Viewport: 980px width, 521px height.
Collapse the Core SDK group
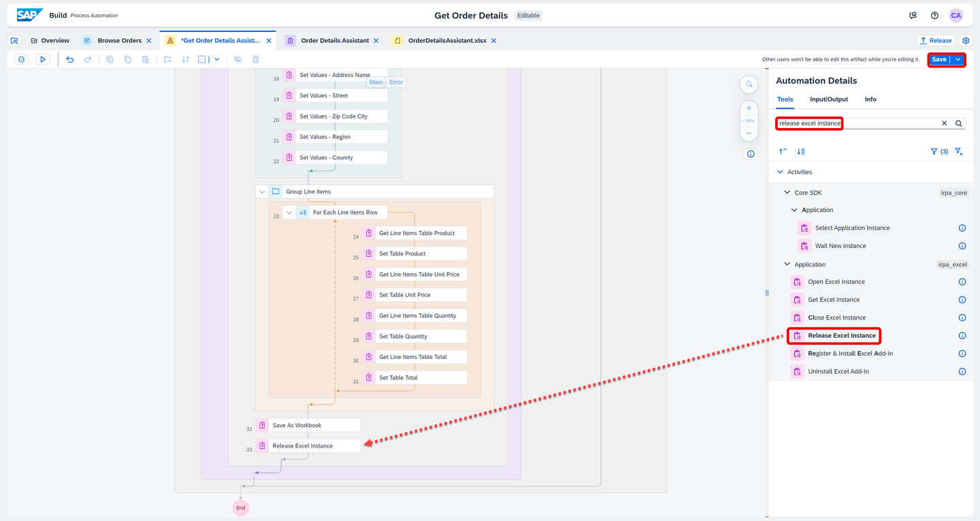pyautogui.click(x=787, y=193)
